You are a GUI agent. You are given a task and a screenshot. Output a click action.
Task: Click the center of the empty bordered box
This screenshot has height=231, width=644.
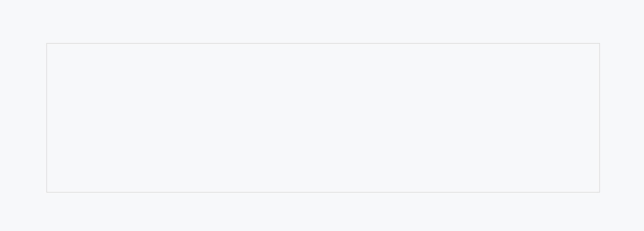[x=323, y=118]
